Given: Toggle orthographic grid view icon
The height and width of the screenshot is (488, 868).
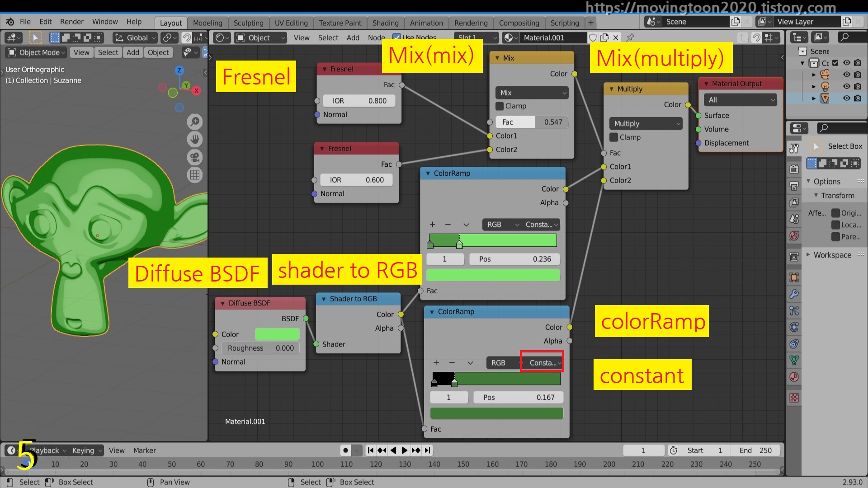Looking at the screenshot, I should 195,175.
